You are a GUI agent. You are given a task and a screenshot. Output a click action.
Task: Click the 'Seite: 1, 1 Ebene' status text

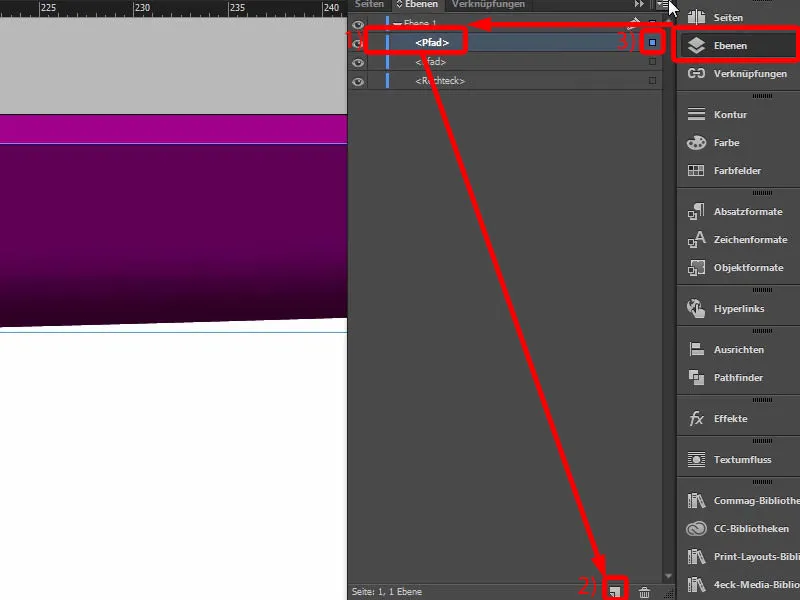pyautogui.click(x=387, y=592)
